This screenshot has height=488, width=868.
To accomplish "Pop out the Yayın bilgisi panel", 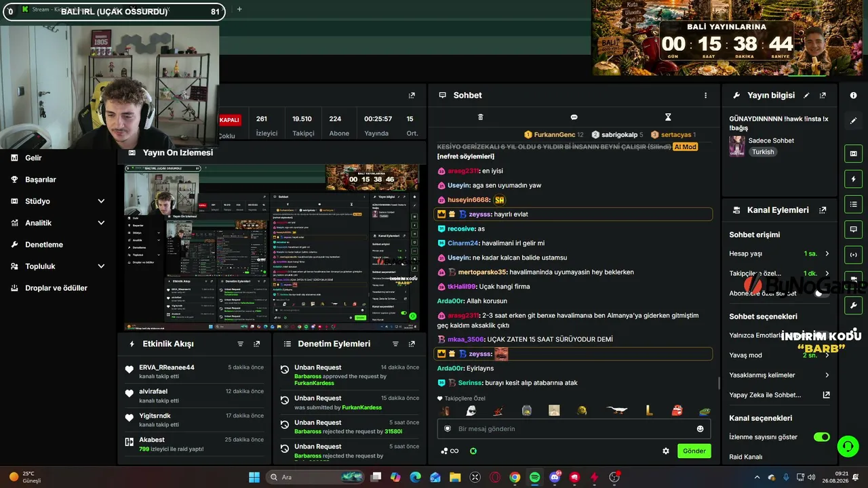I will tap(823, 96).
